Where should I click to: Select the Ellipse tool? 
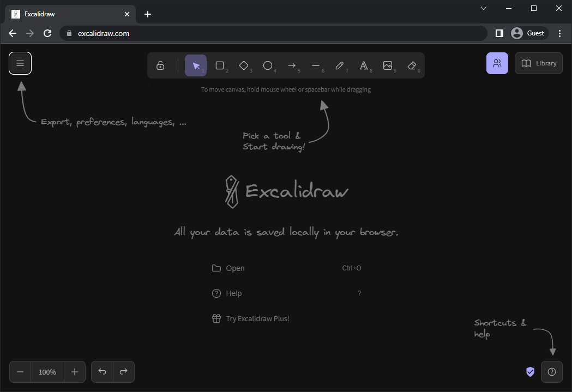point(268,65)
